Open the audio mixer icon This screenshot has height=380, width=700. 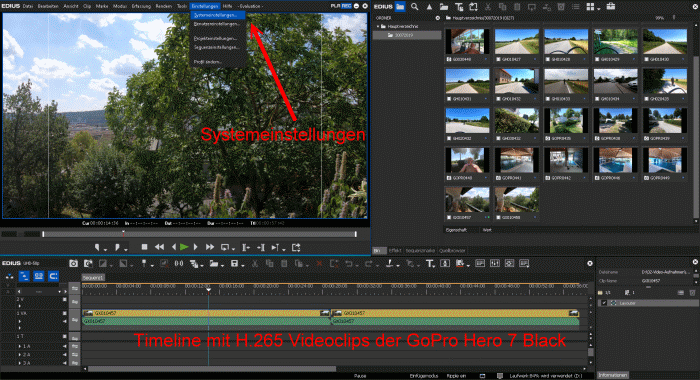click(495, 263)
